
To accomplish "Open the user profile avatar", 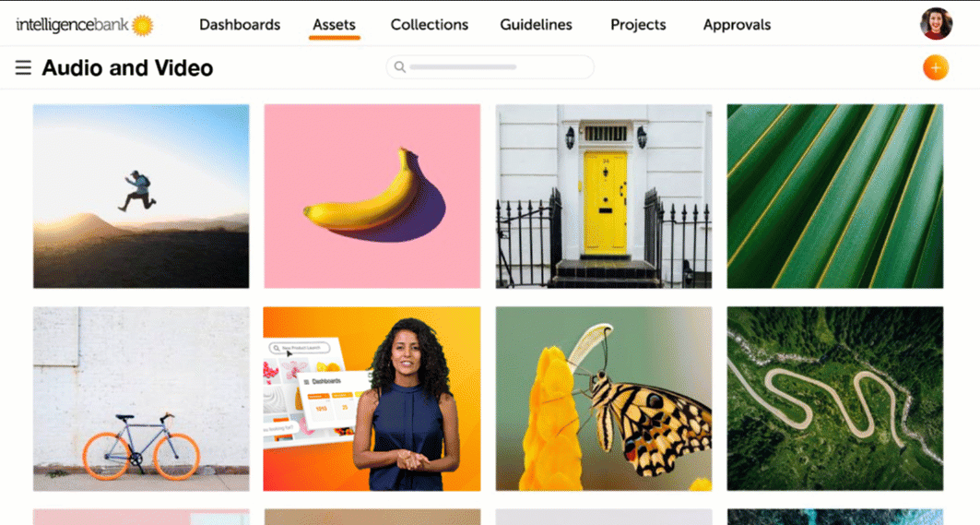I will coord(936,24).
